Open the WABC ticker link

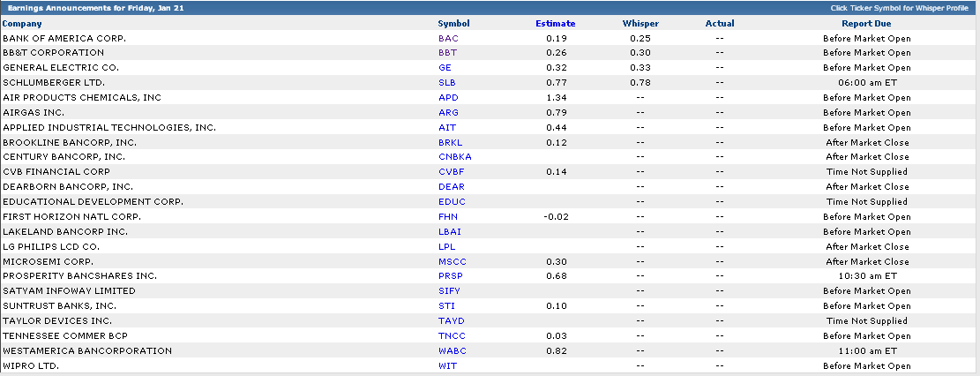tap(453, 351)
